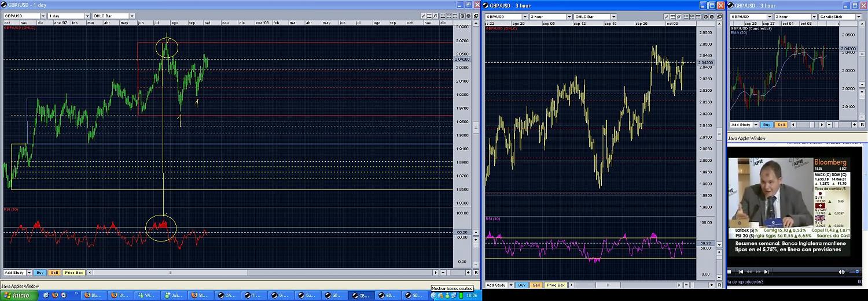Click scroll-right arrow in candlestick chart scrollbar
Viewport: 868px width, 301px height.
pos(822,125)
